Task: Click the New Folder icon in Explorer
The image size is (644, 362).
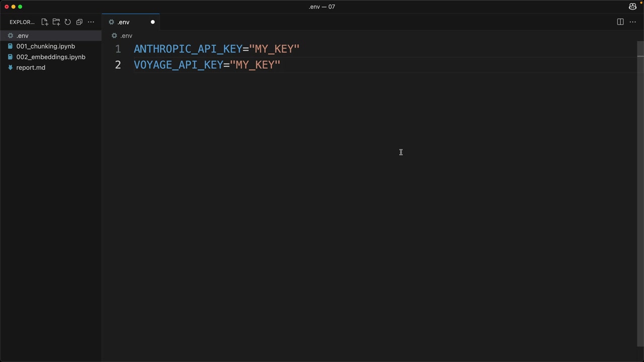Action: coord(56,22)
